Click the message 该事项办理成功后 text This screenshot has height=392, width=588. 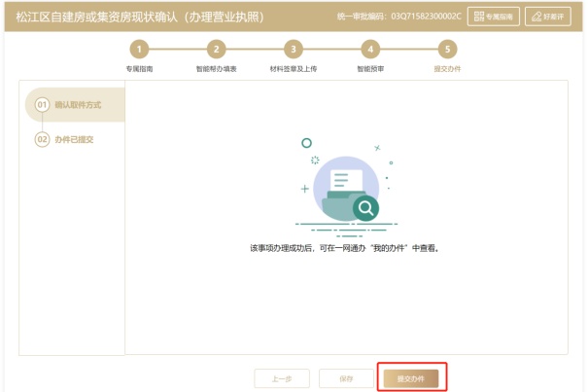345,248
